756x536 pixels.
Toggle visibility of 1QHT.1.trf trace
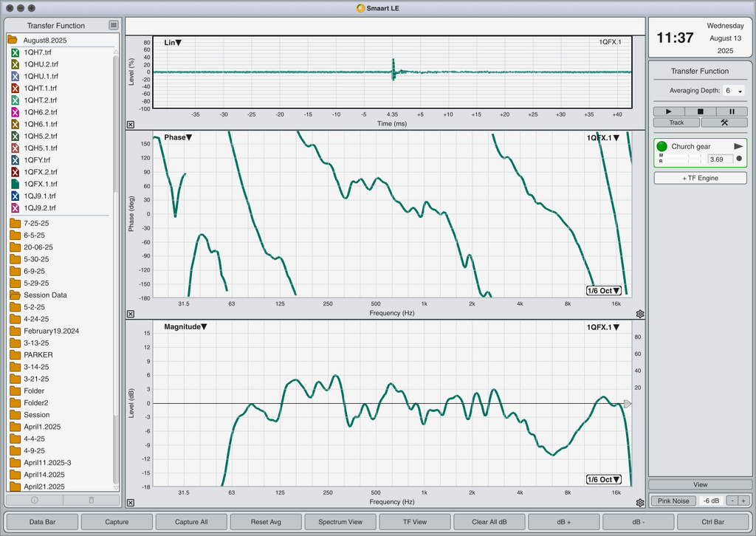tap(15, 88)
